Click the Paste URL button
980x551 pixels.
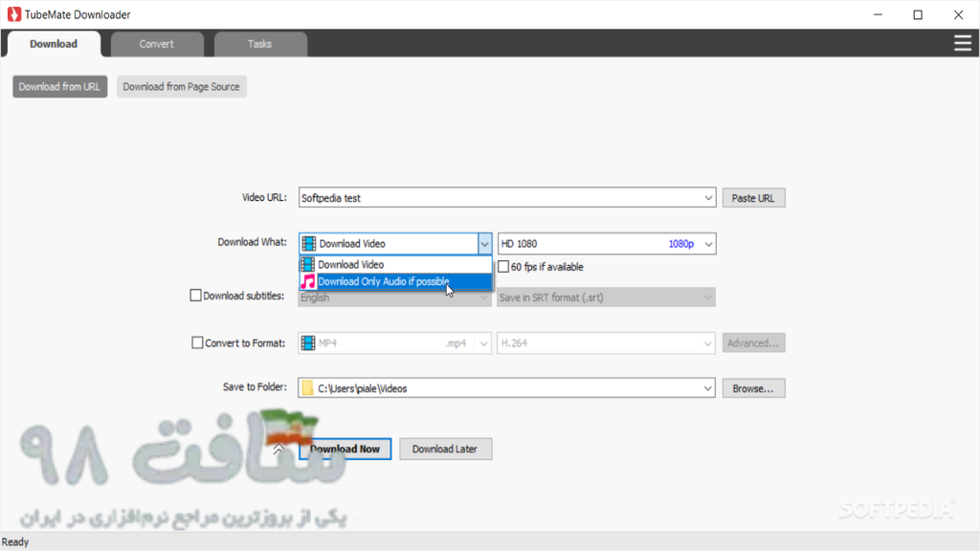coord(753,198)
